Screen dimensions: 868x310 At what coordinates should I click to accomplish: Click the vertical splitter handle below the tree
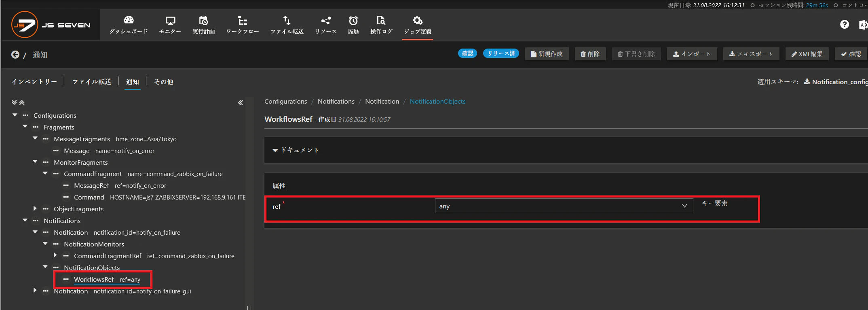point(249,308)
